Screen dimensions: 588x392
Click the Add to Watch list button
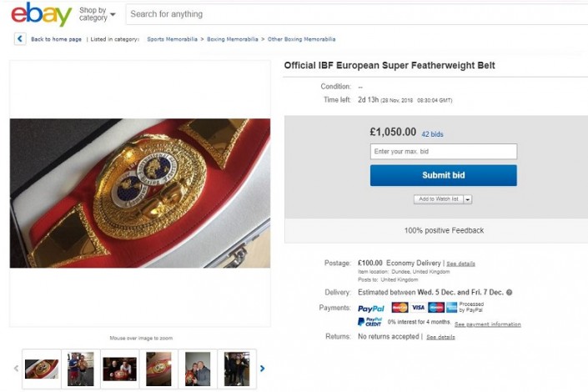(438, 199)
